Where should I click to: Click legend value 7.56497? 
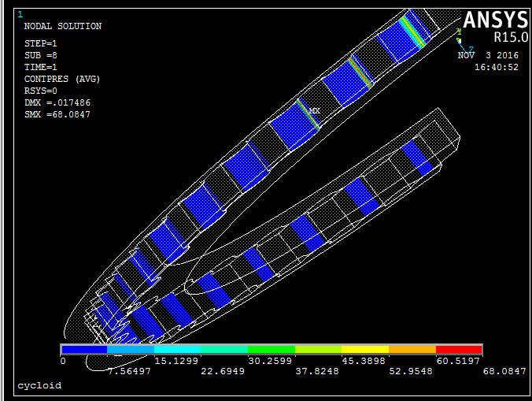[129, 371]
